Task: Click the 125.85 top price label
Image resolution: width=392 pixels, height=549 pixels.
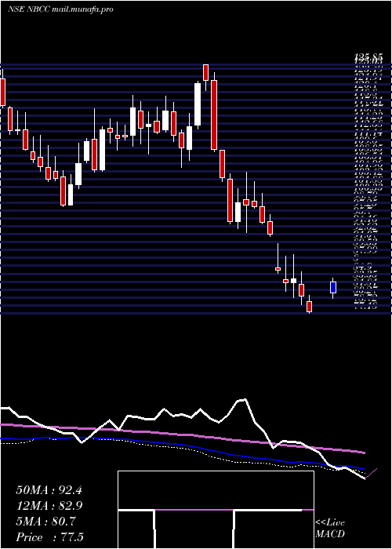Action: [x=368, y=56]
